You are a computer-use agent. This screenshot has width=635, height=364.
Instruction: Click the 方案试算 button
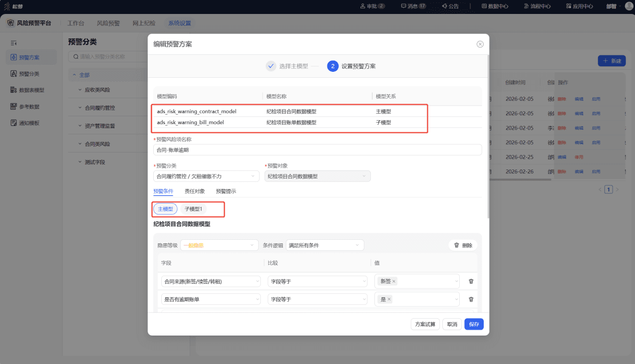pyautogui.click(x=425, y=324)
